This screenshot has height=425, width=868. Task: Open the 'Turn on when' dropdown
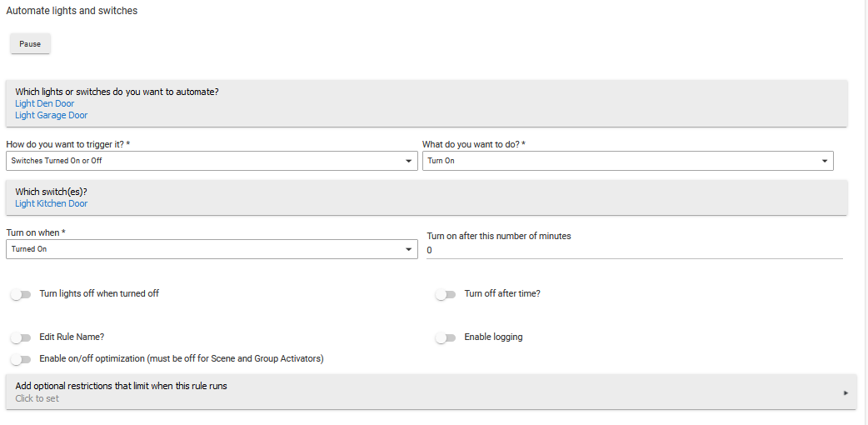tap(212, 249)
